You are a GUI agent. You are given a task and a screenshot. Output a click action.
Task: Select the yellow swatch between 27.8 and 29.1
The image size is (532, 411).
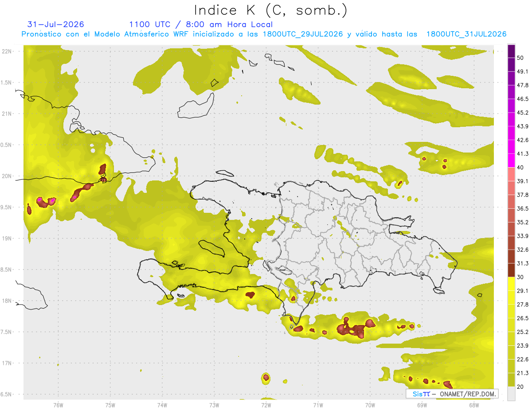(x=511, y=297)
